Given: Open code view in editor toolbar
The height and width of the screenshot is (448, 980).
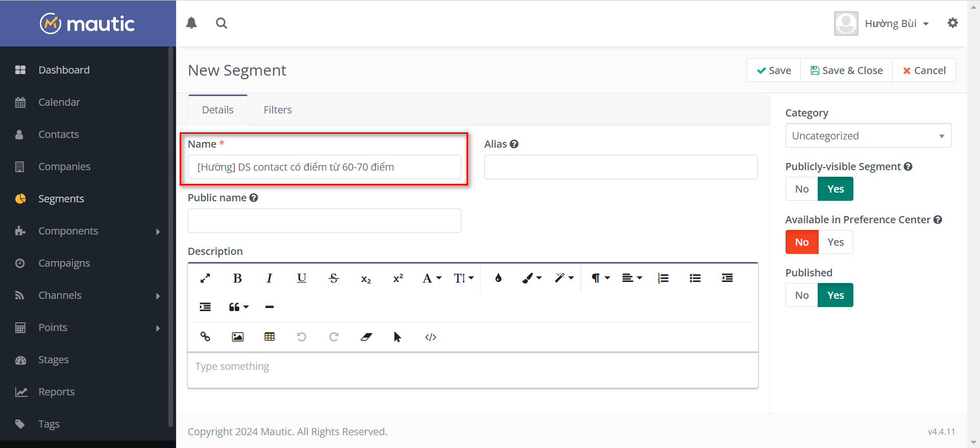Looking at the screenshot, I should (430, 337).
